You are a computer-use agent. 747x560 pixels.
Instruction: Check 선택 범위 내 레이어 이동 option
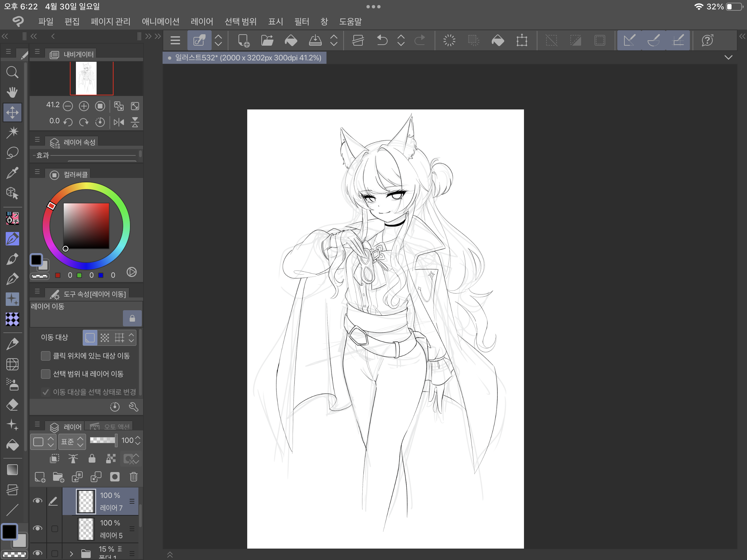point(46,374)
